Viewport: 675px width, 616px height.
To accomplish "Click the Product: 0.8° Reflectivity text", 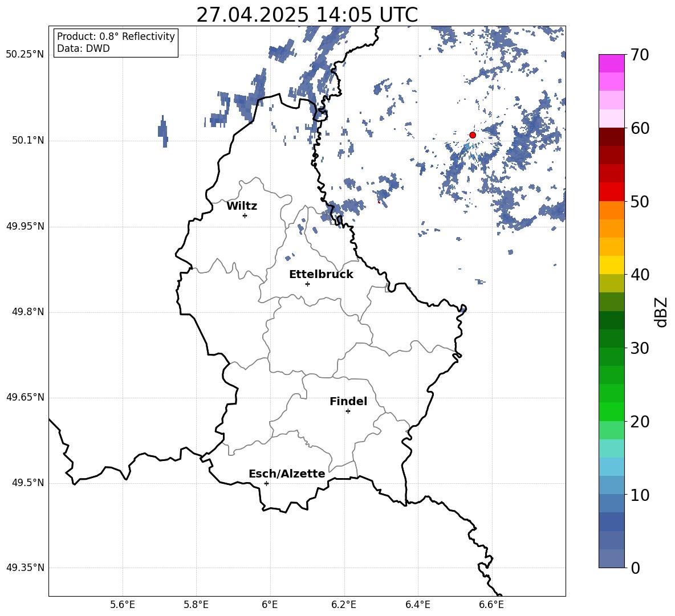I will click(116, 36).
